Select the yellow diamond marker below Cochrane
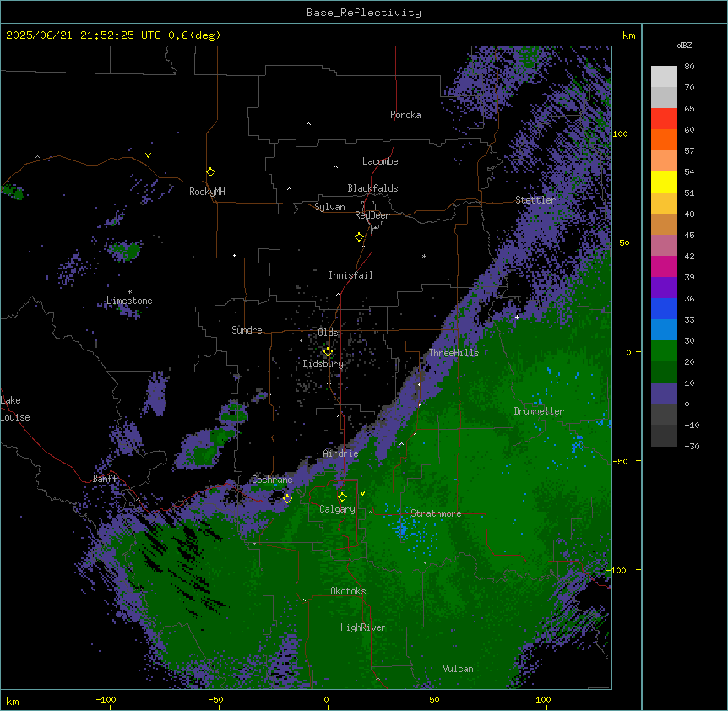 (x=287, y=498)
